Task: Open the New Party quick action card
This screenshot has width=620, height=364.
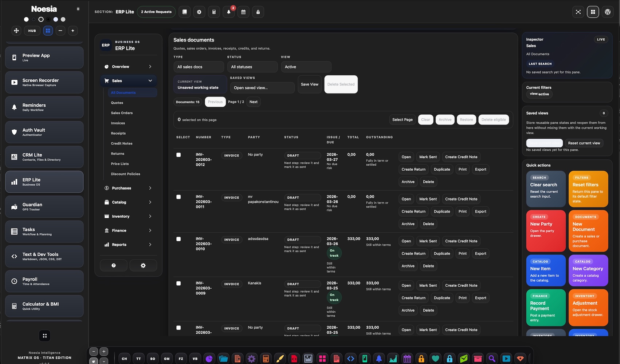Action: [x=546, y=231]
